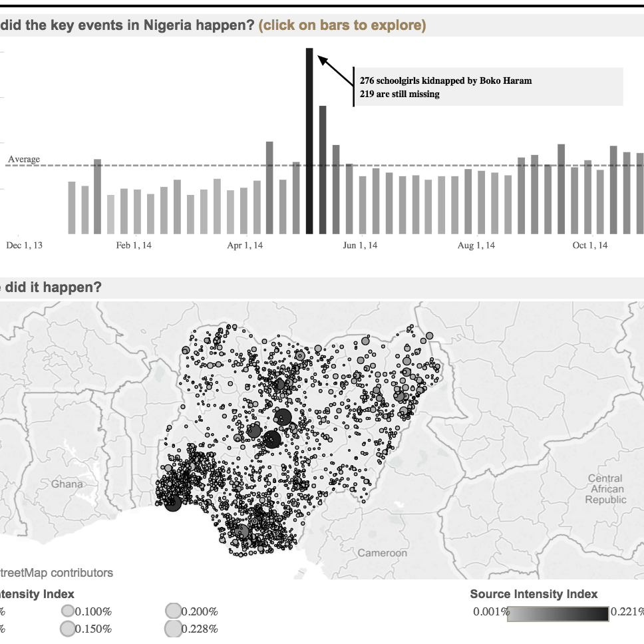Click the Cameroon label on the map
Viewport: 644px width, 644px height.
click(x=382, y=553)
